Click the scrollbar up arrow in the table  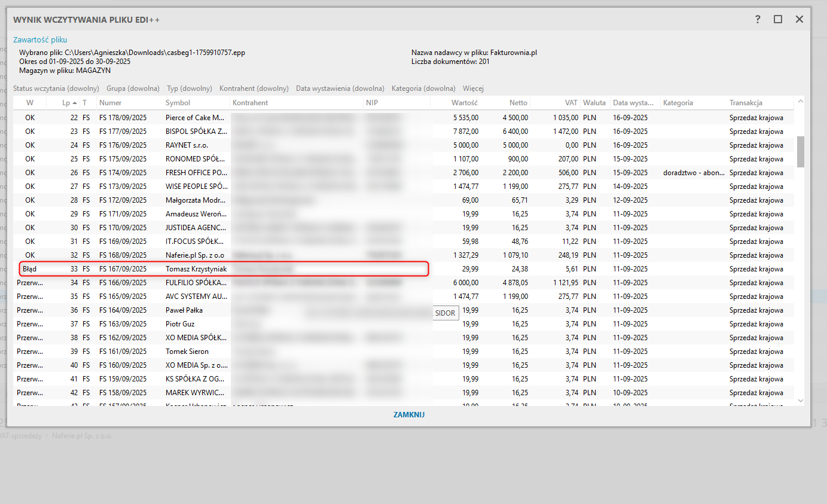[800, 102]
